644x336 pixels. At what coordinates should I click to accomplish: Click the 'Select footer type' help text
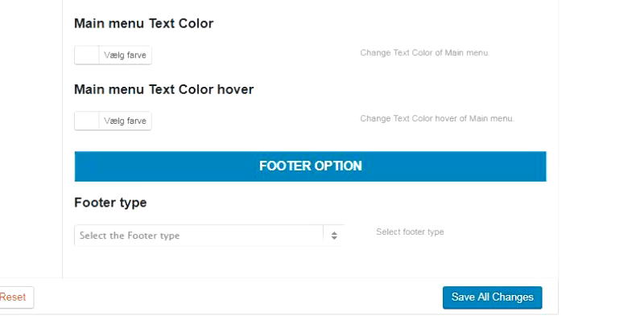410,232
